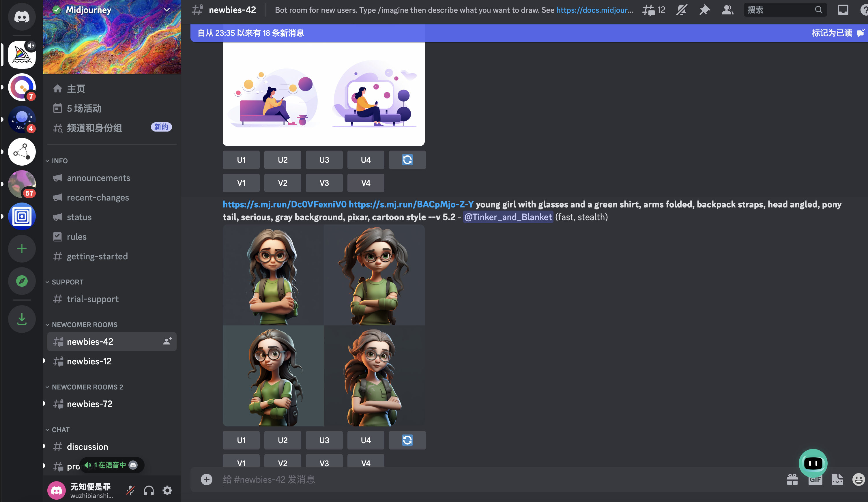Open threads icon showing 12
The width and height of the screenshot is (868, 502).
[x=653, y=10]
